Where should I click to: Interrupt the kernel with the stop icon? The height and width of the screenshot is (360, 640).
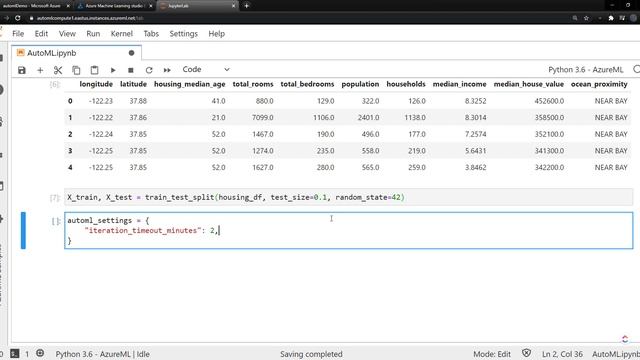tap(131, 70)
